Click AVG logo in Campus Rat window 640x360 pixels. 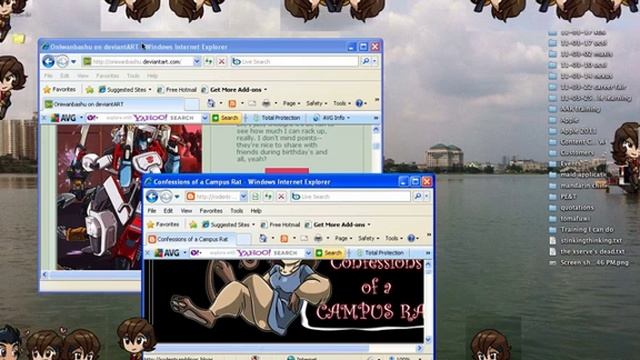click(168, 253)
